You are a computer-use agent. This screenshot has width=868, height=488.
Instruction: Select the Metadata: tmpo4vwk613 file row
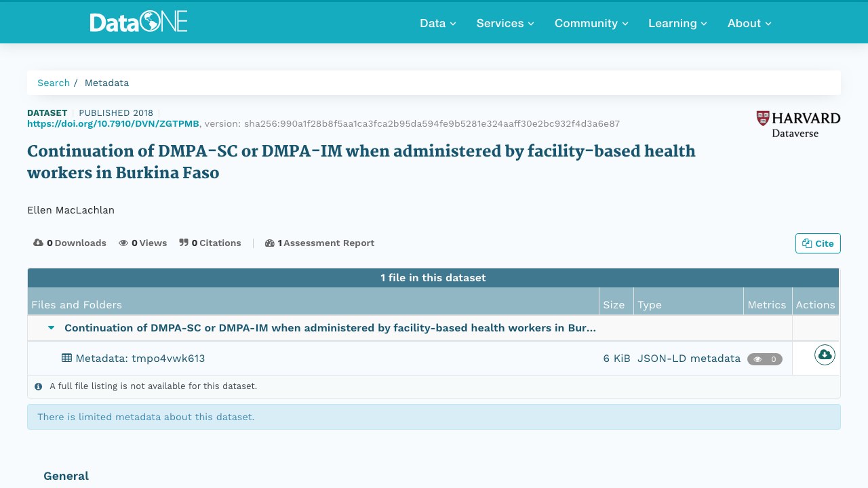(433, 358)
